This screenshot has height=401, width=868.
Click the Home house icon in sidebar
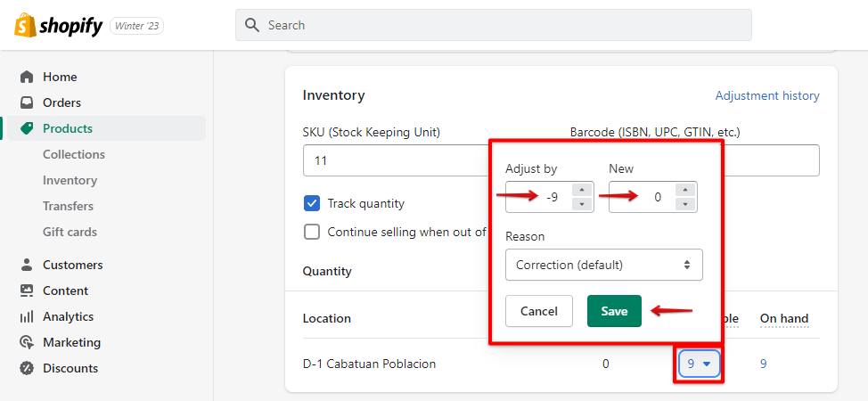pyautogui.click(x=27, y=77)
